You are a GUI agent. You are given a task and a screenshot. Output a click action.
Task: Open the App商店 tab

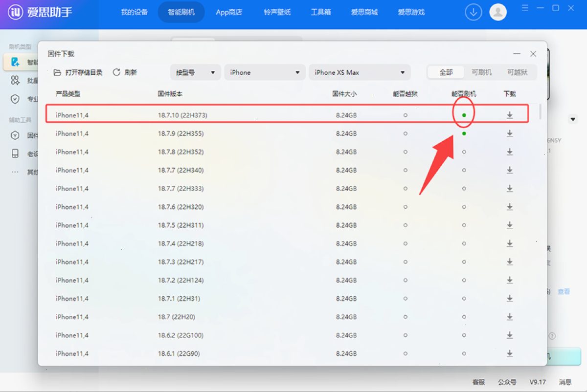229,12
